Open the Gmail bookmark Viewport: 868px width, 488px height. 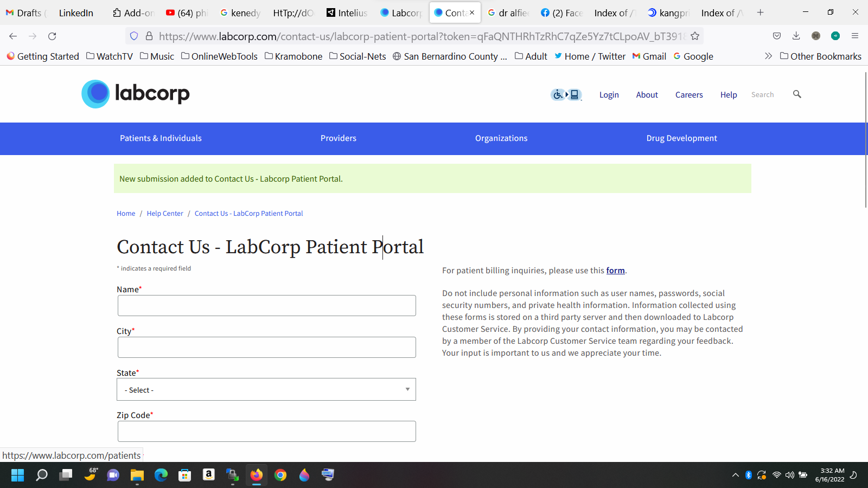point(649,56)
